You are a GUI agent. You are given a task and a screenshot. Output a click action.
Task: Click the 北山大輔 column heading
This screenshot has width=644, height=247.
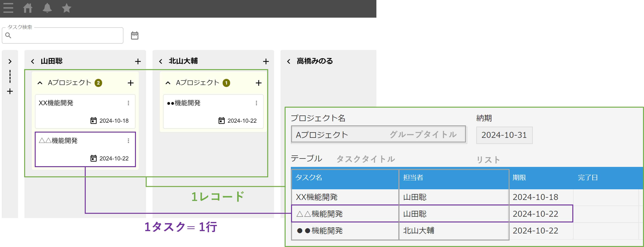(183, 61)
